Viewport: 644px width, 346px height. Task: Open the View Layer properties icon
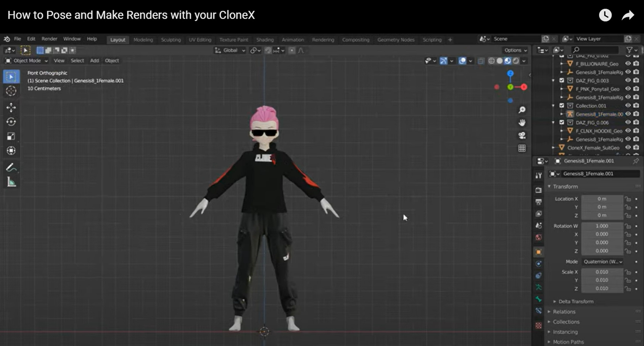click(538, 213)
